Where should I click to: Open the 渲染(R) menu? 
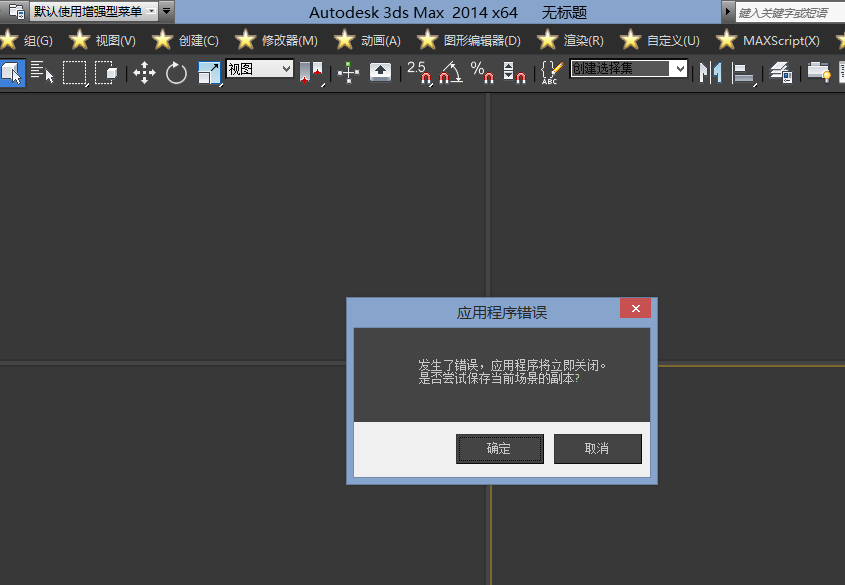click(x=583, y=41)
